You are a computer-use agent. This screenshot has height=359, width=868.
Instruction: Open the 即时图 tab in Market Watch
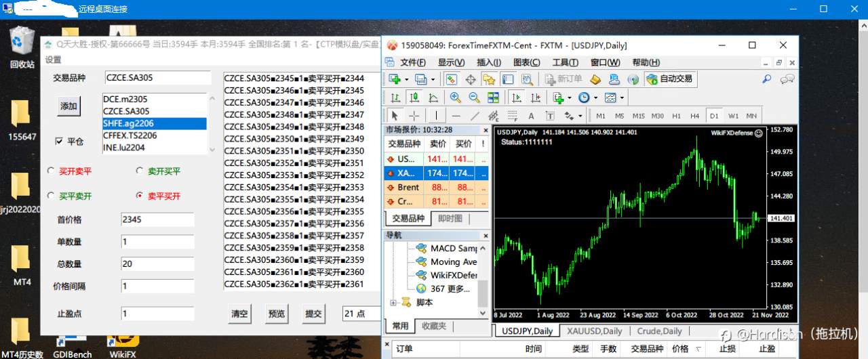[x=450, y=218]
